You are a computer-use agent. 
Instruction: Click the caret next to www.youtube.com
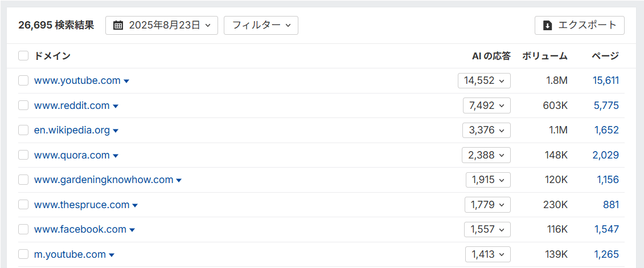(x=126, y=81)
